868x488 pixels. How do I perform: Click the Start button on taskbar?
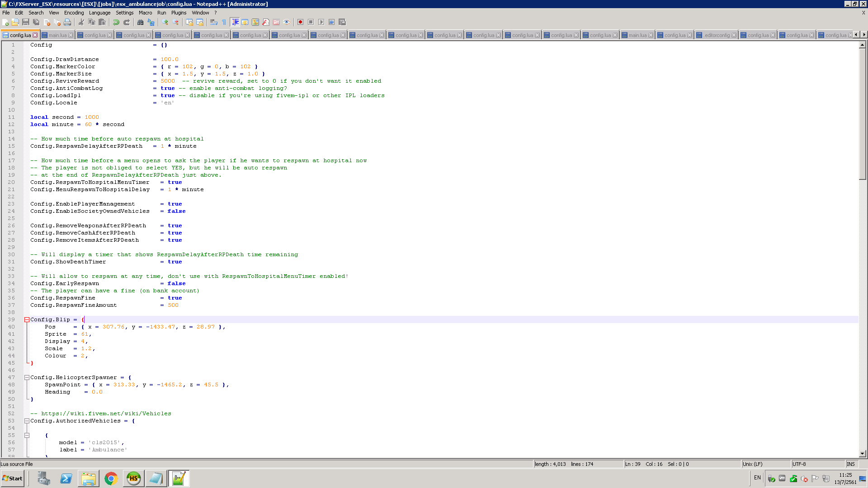[12, 478]
